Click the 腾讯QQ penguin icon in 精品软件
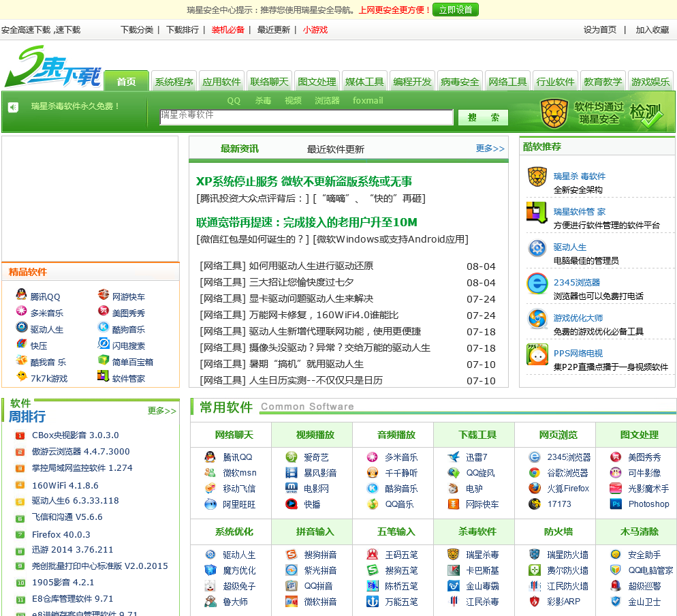The image size is (677, 616). pos(21,294)
